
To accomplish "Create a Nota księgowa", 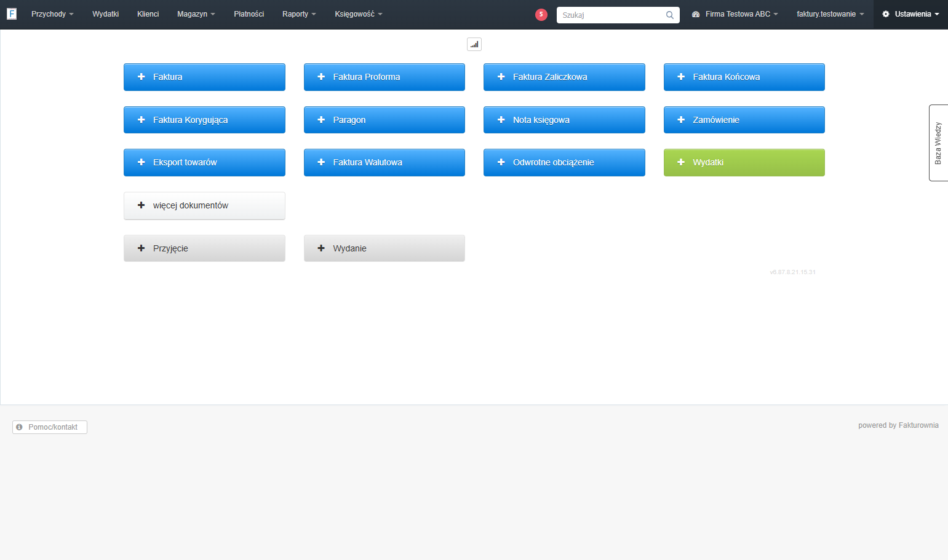I will point(564,120).
